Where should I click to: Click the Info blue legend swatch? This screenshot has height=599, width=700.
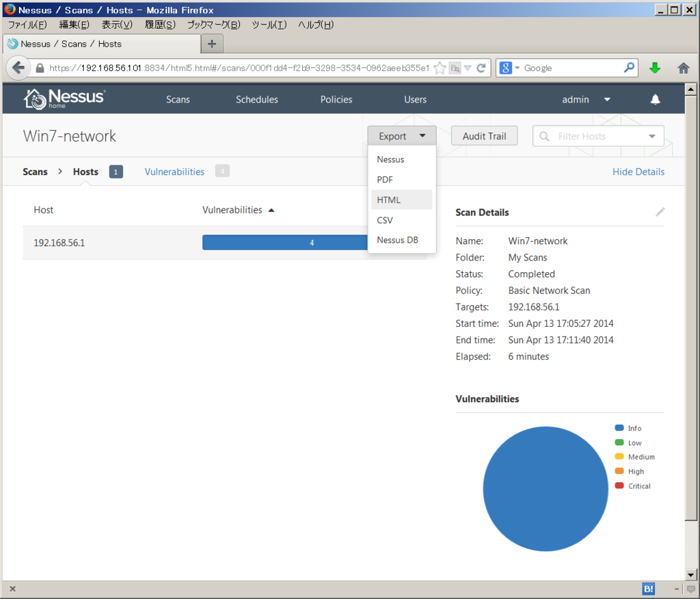coord(619,428)
